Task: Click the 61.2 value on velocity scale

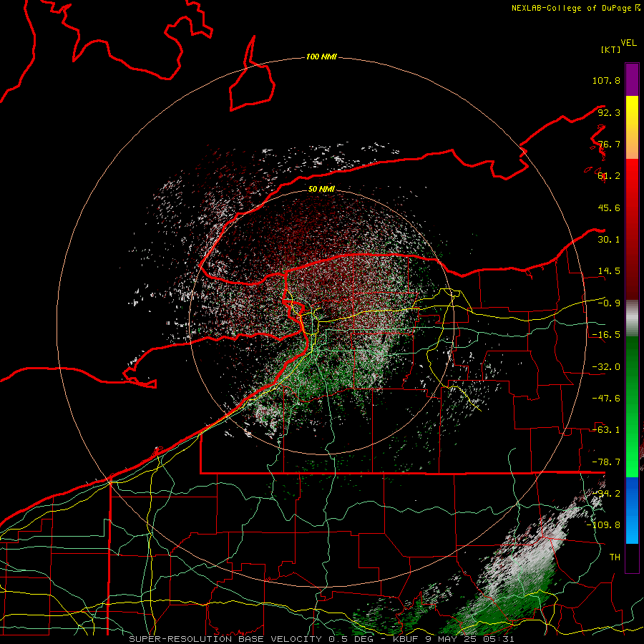Action: coord(609,176)
